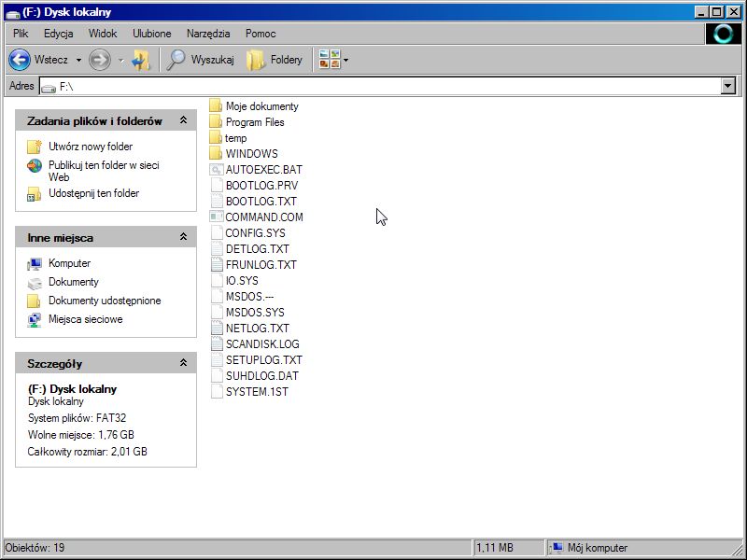
Task: Open Dokumenty from Inne miejsca
Action: point(74,282)
